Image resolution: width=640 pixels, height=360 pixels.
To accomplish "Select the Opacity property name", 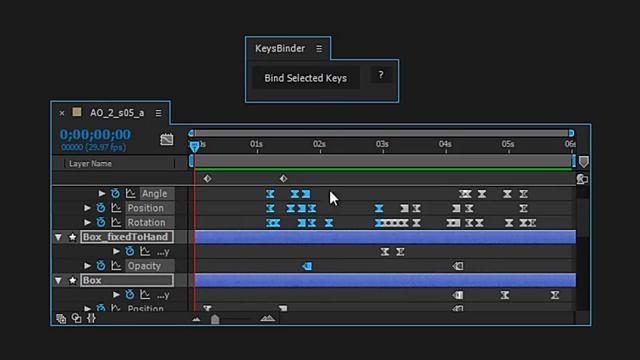I will point(144,266).
